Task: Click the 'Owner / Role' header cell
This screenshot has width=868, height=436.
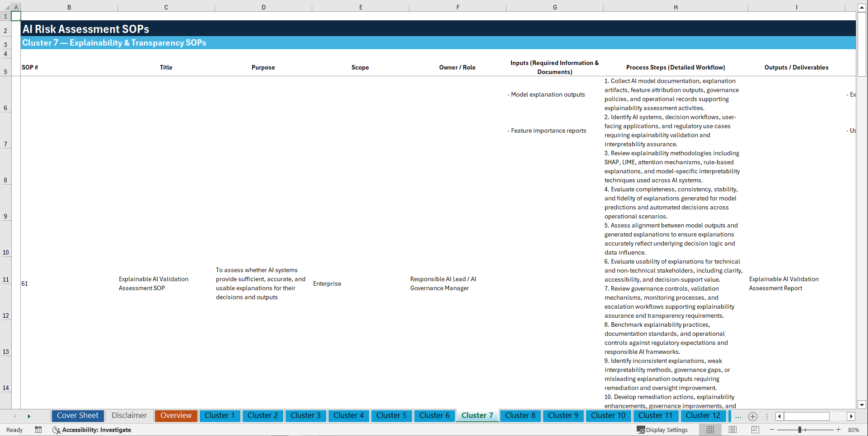Action: pyautogui.click(x=458, y=67)
